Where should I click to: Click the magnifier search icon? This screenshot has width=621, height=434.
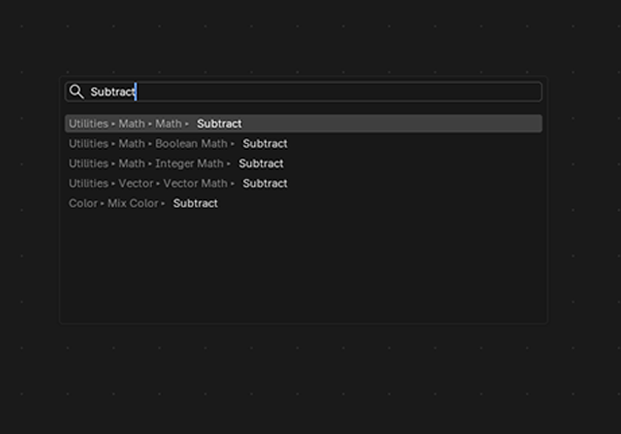[x=76, y=91]
